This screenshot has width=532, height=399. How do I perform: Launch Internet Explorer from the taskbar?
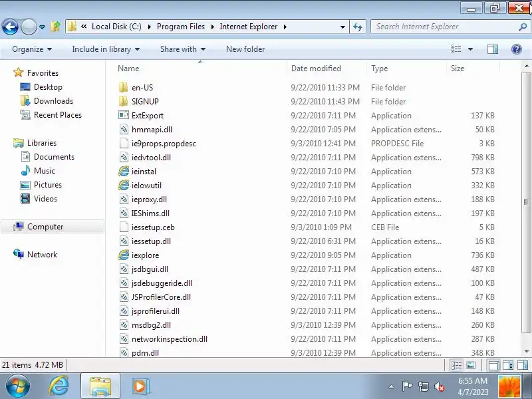pos(59,386)
